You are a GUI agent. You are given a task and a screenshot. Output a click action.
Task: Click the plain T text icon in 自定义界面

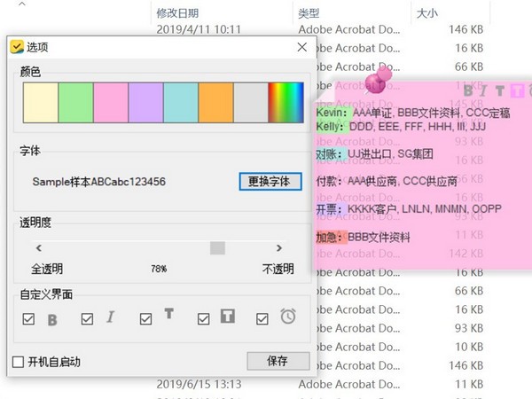pos(168,316)
